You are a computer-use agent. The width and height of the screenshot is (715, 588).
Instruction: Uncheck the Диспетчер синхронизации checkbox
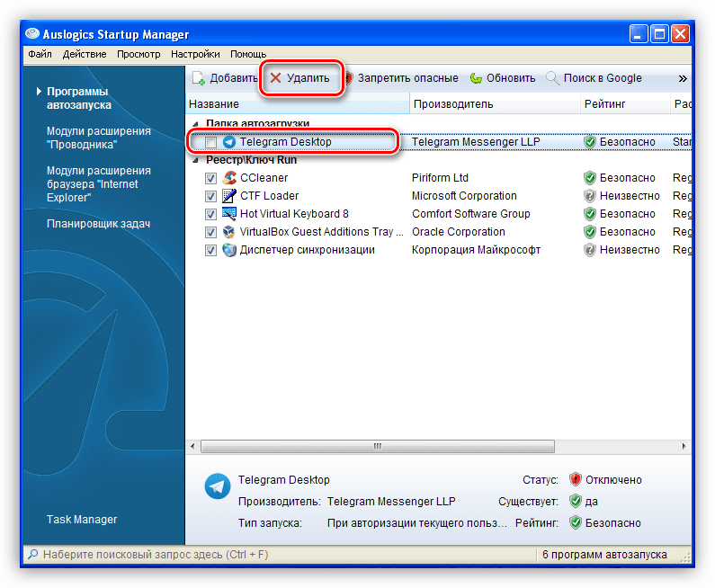(210, 250)
